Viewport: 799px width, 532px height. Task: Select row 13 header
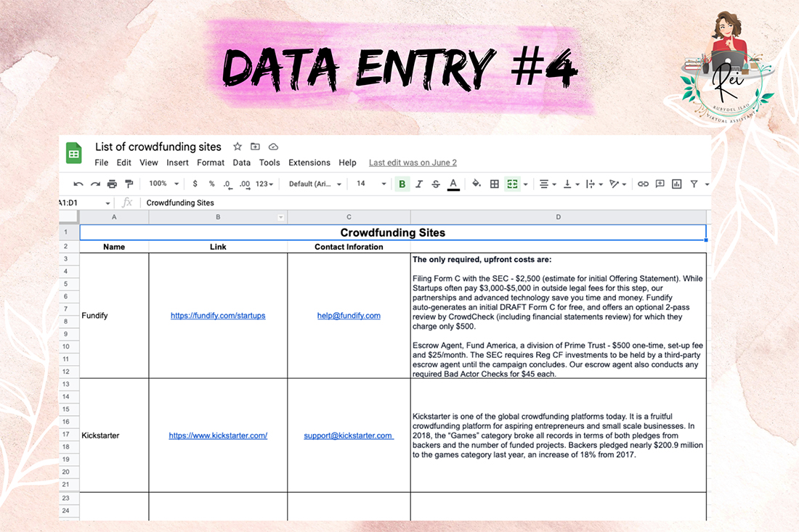pyautogui.click(x=65, y=385)
